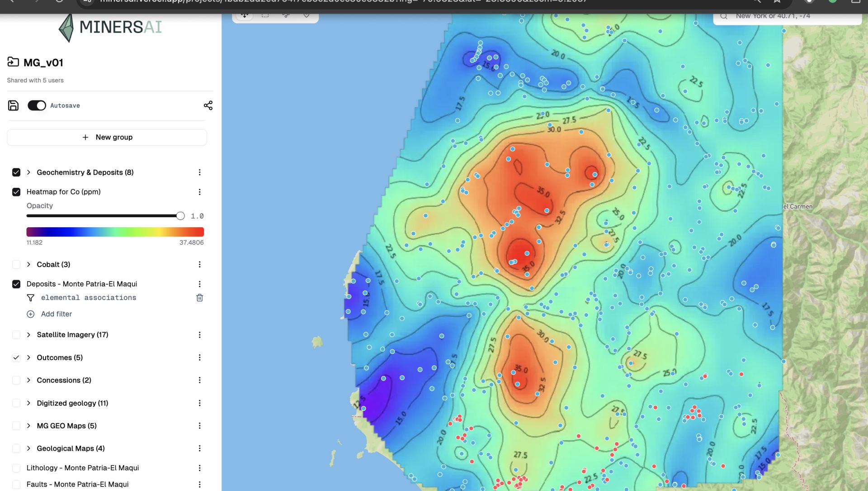Open three-dot menu for Lithology layer
This screenshot has height=491, width=868.
click(199, 468)
